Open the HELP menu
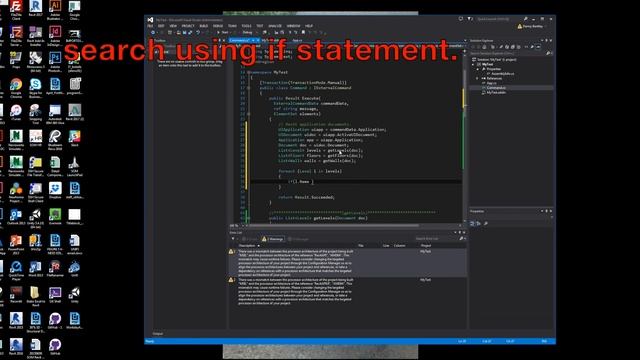The image size is (640, 360). pos(309,26)
